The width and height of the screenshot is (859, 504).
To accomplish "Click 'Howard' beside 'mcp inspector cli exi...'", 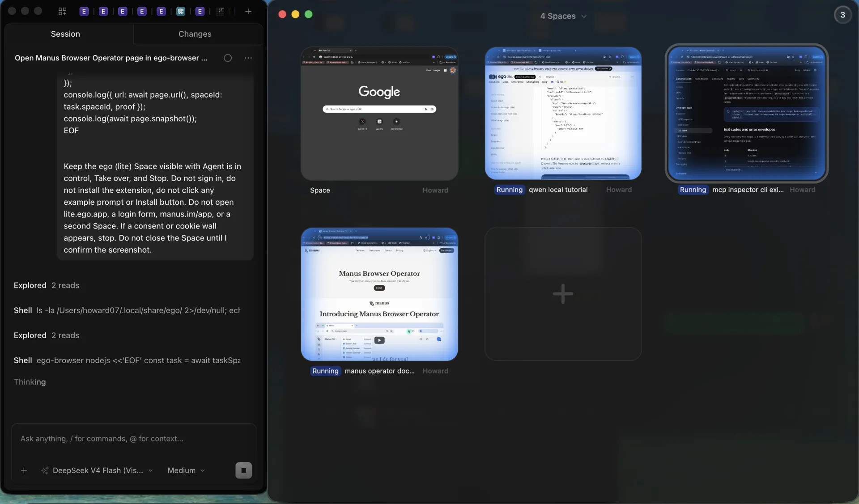I will [803, 190].
